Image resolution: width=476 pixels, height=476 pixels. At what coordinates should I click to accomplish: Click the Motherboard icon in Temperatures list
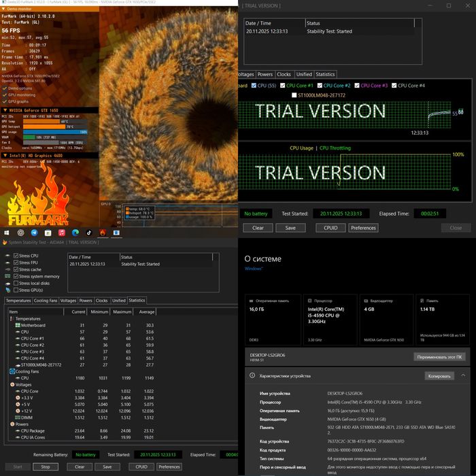pos(16,325)
